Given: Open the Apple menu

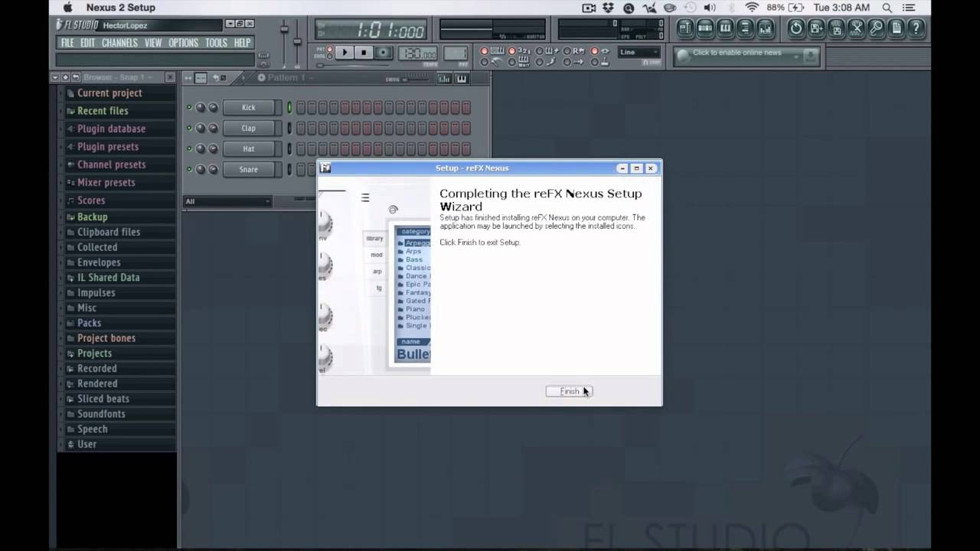Looking at the screenshot, I should click(67, 8).
